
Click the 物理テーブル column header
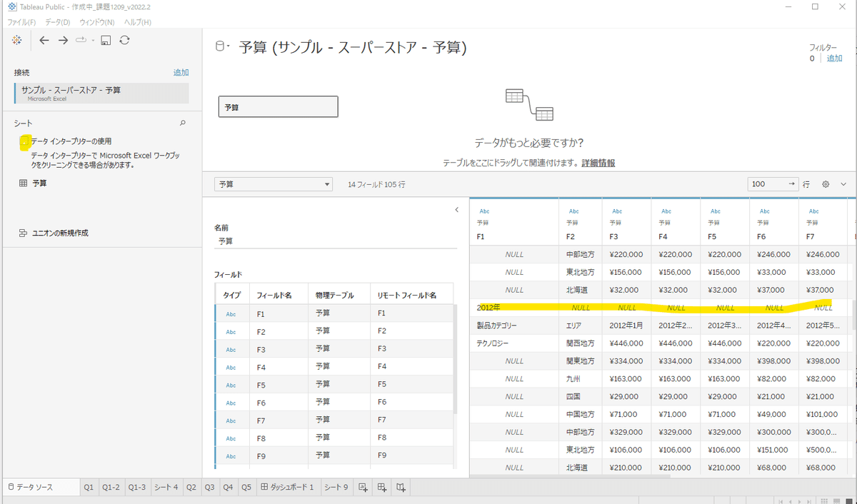(339, 295)
